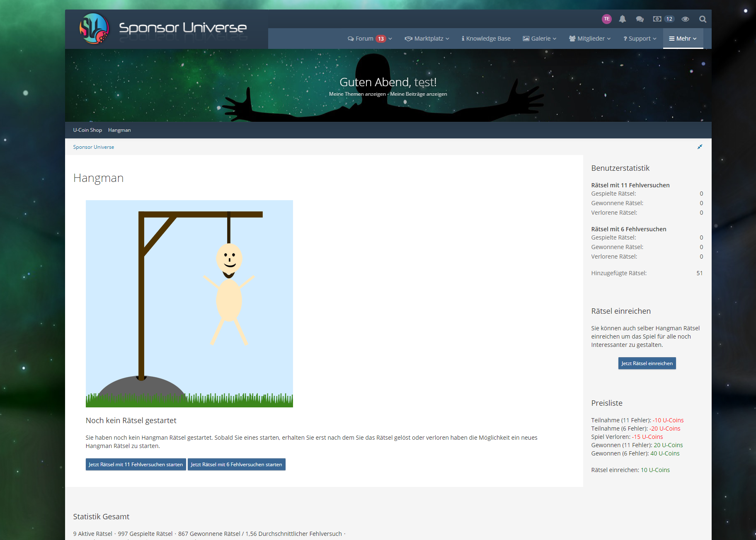The image size is (756, 540).
Task: Click the U-Coins money icon
Action: click(657, 19)
